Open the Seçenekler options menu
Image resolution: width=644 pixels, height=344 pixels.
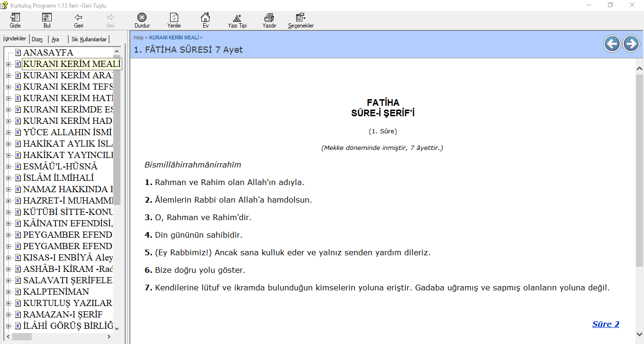point(300,20)
